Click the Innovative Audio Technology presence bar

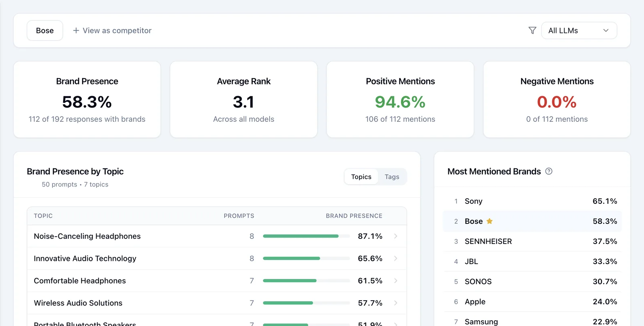click(306, 258)
